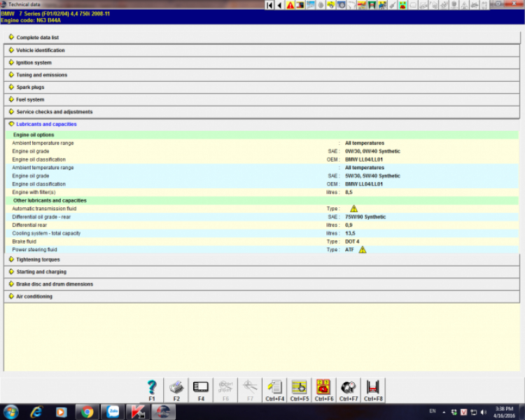Open the Zalo app in the taskbar
This screenshot has height=420, width=525.
[x=113, y=412]
